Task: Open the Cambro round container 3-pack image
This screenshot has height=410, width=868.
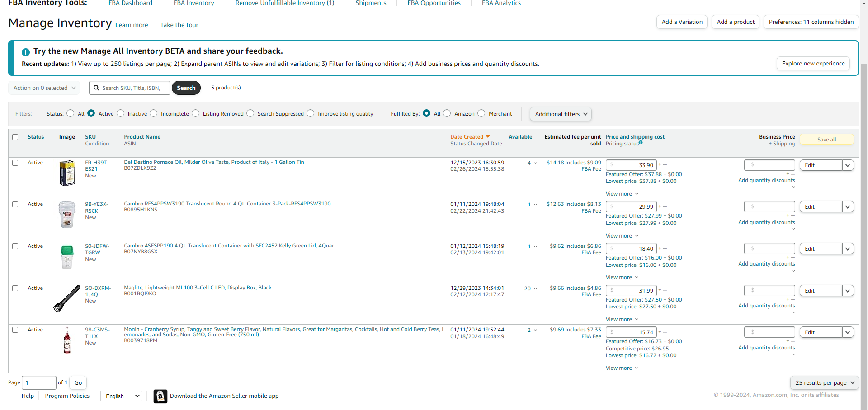Action: (x=67, y=214)
